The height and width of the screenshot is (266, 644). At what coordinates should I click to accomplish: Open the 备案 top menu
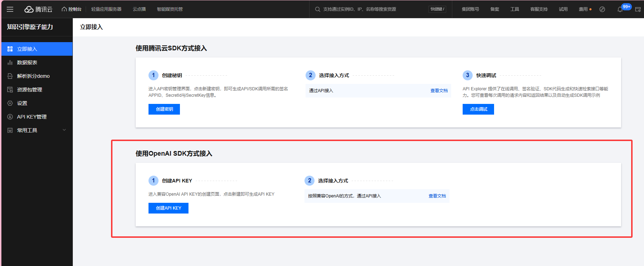[495, 9]
